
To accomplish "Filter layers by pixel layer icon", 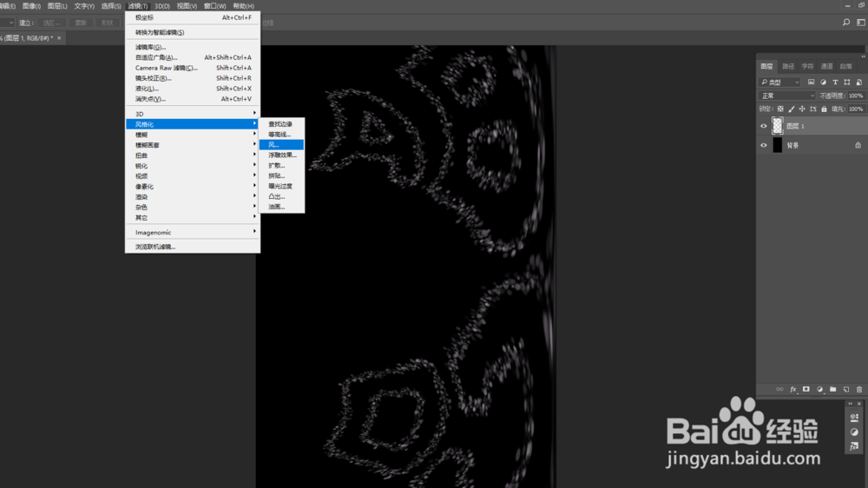I will coord(811,82).
